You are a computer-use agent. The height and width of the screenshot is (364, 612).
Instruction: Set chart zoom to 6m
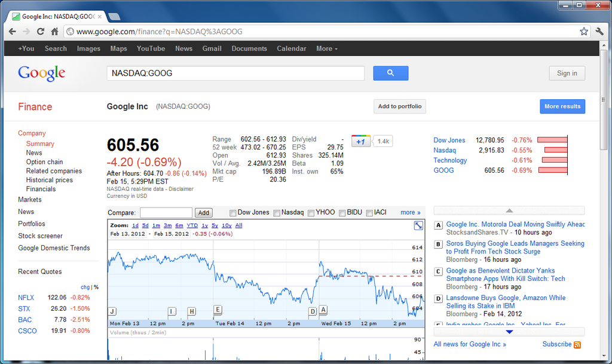pos(179,225)
